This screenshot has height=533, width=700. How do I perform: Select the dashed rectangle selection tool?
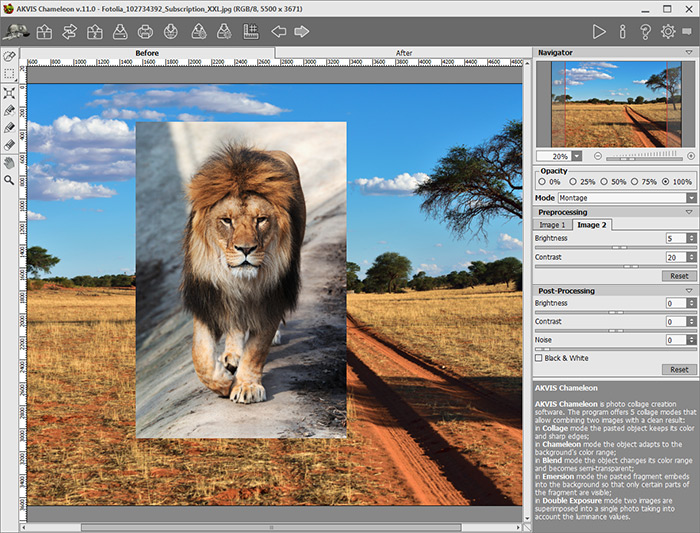pos(9,74)
